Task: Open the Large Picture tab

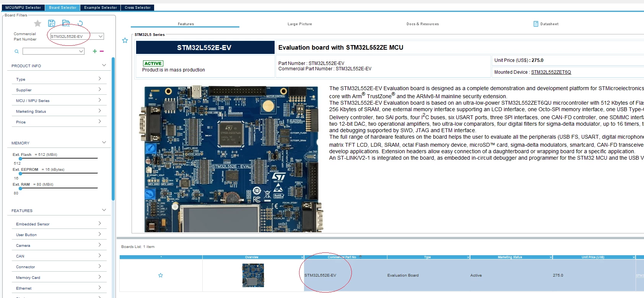Action: pos(300,24)
